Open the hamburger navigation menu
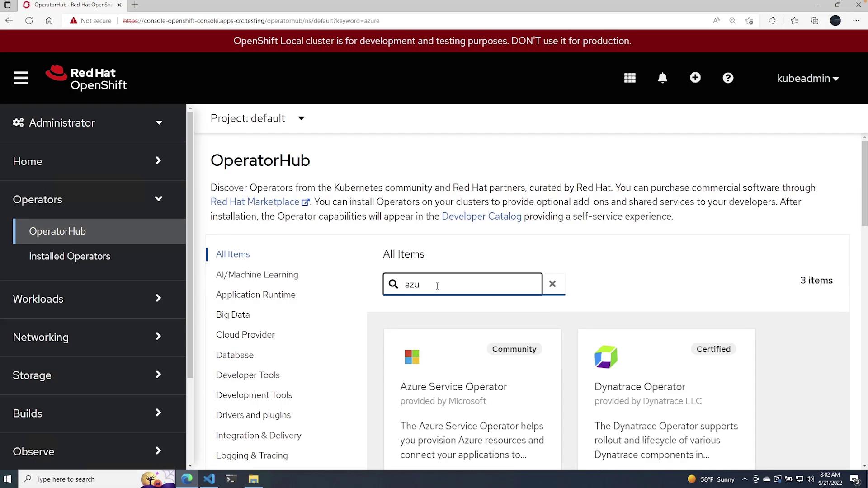 (x=21, y=78)
